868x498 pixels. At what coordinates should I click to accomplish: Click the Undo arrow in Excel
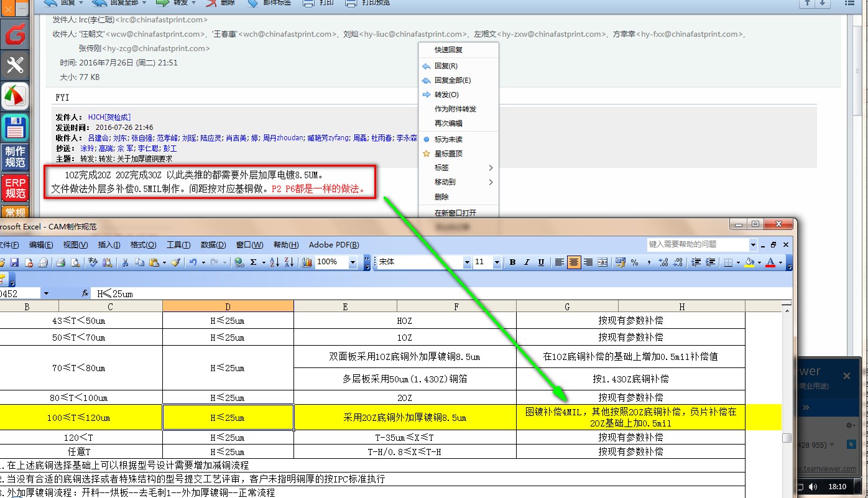(x=193, y=262)
